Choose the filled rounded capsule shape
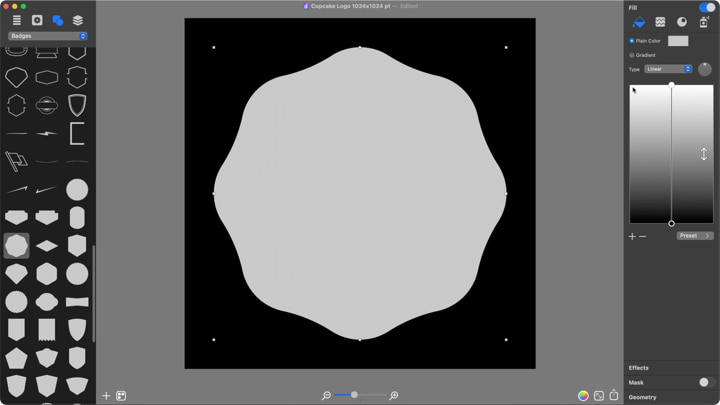 pyautogui.click(x=77, y=218)
